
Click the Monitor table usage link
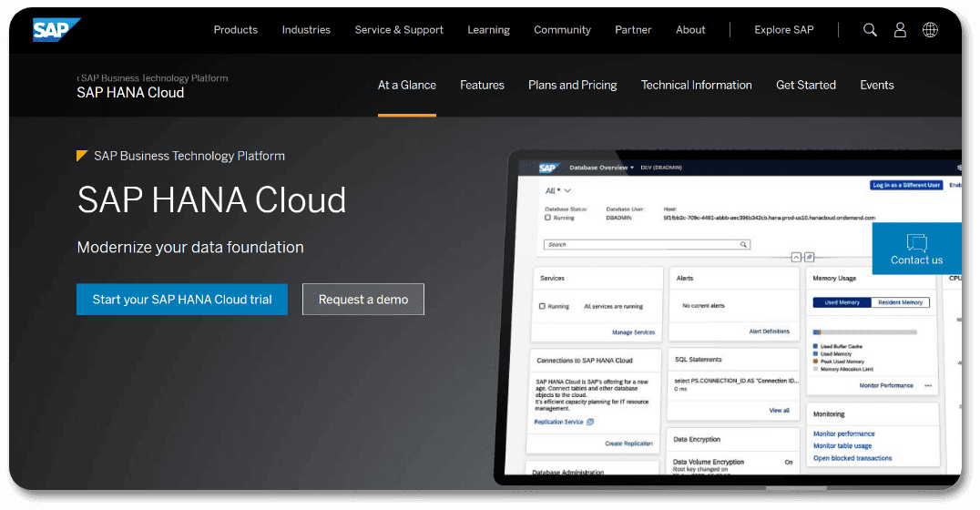coord(842,445)
